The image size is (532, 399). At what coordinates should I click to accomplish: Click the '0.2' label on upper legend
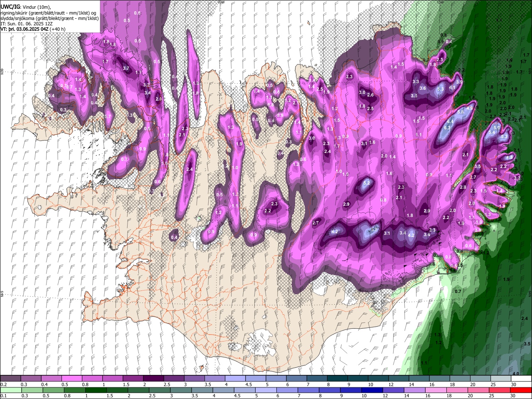(x=3, y=384)
